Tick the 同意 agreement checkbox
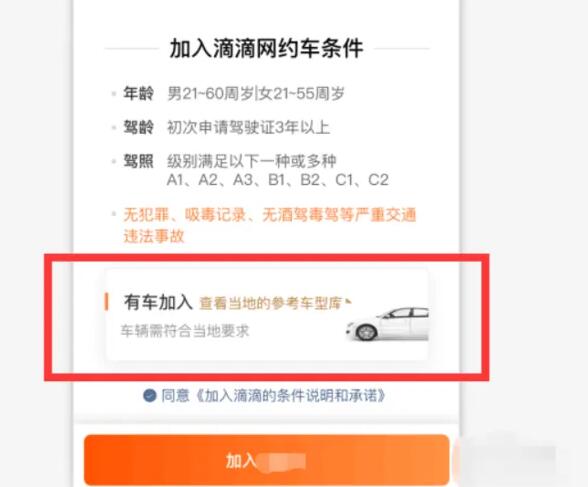 coord(150,396)
